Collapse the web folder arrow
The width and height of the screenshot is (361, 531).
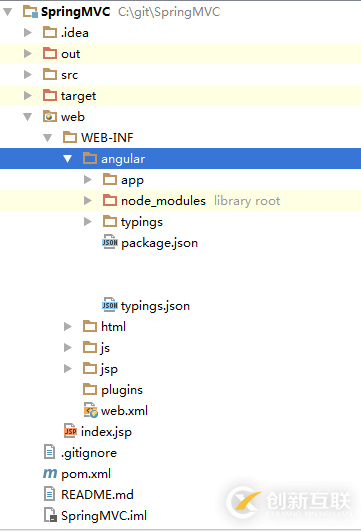pos(28,117)
